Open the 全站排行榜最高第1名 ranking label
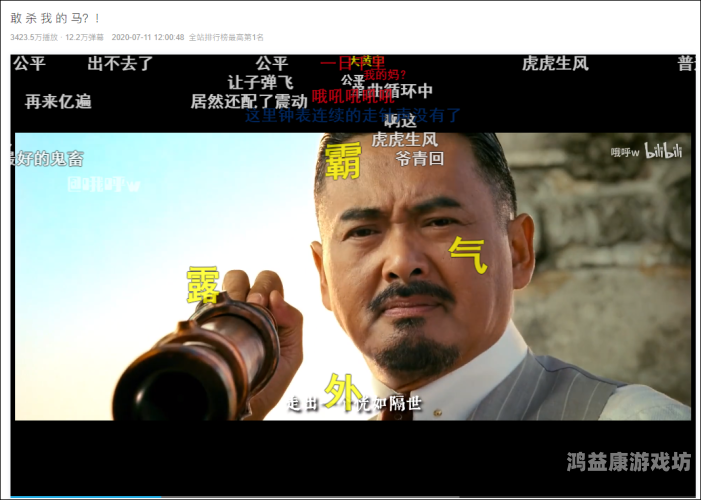This screenshot has height=500, width=701. pyautogui.click(x=226, y=38)
